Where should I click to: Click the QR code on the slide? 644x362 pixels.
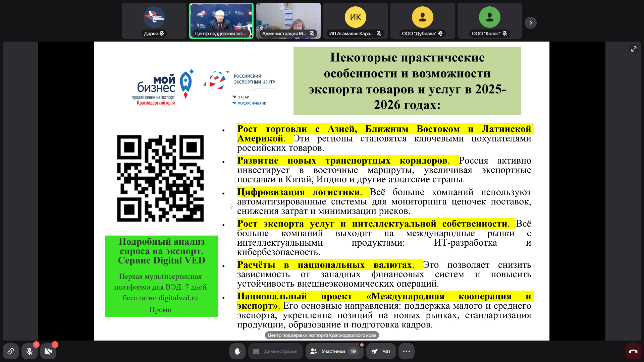pos(160,178)
